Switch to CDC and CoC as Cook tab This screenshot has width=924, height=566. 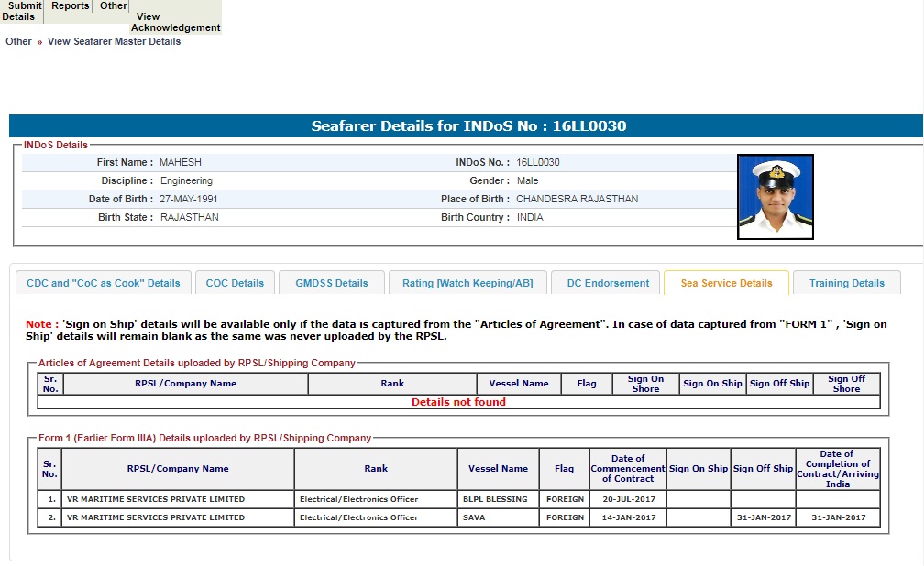(x=104, y=283)
